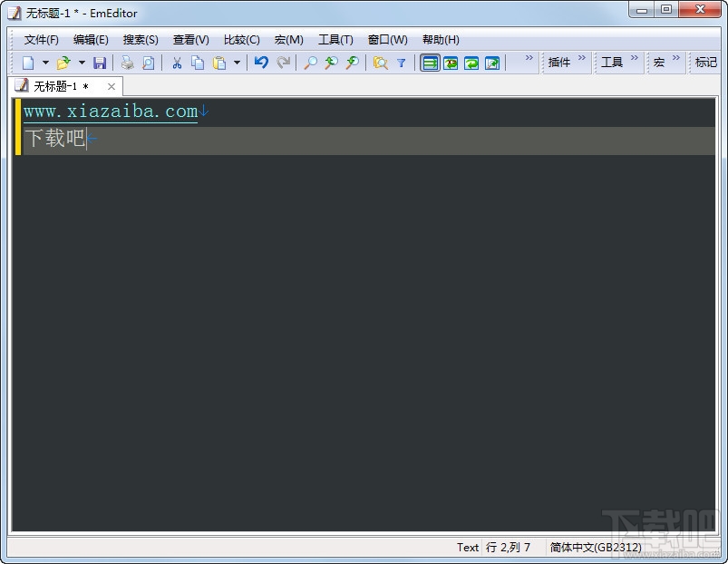Toggle Wrap by Page button
This screenshot has height=564, width=728.
point(492,63)
